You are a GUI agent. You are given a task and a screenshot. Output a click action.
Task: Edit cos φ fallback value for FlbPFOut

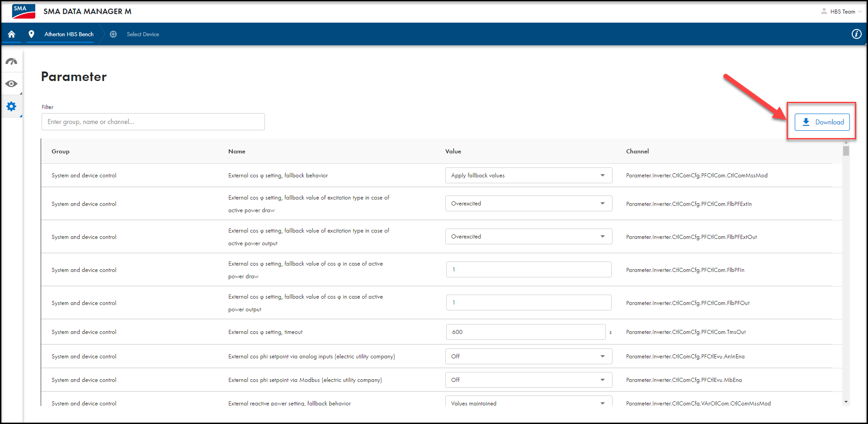[528, 303]
